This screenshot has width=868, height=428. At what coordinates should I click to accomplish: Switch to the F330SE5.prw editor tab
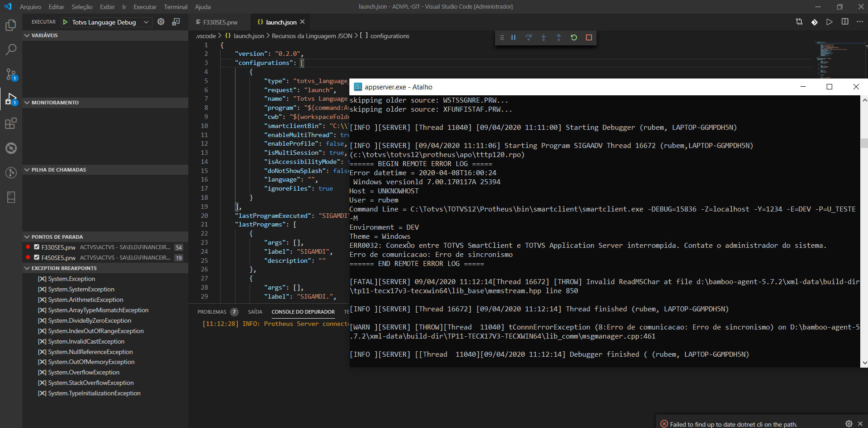[220, 21]
